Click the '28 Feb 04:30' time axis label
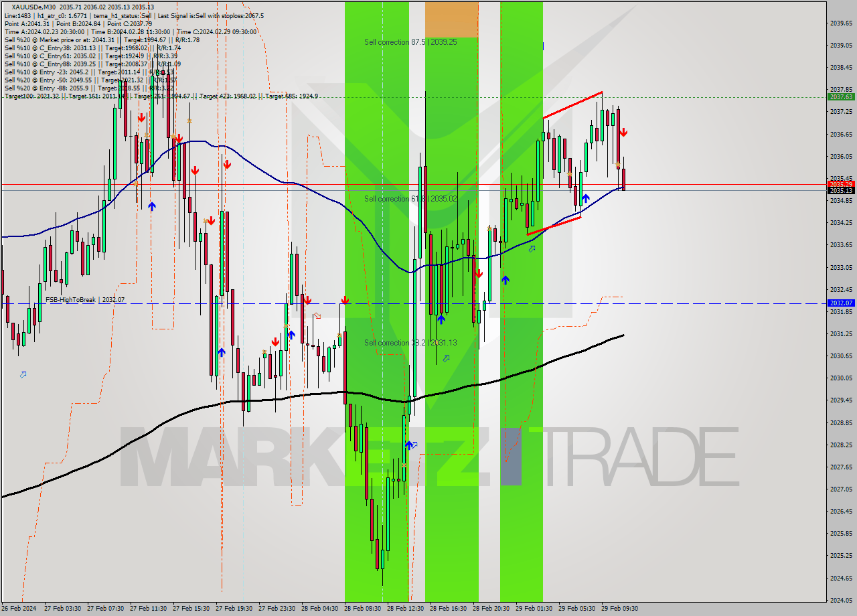The width and height of the screenshot is (857, 616). coord(320,609)
